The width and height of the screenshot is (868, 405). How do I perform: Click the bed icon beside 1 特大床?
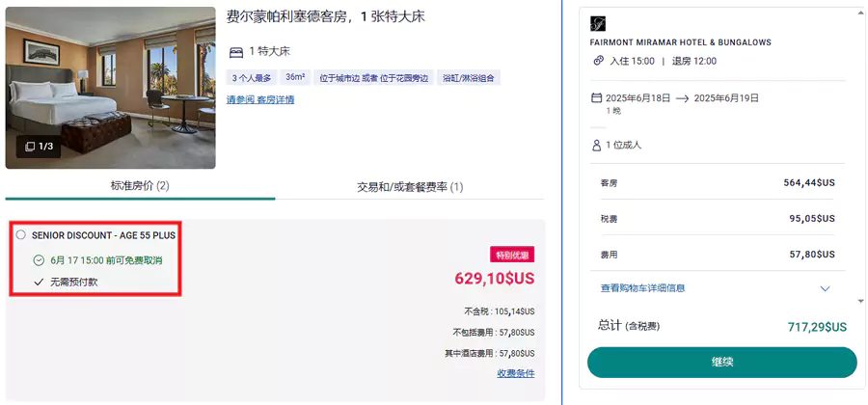(236, 53)
